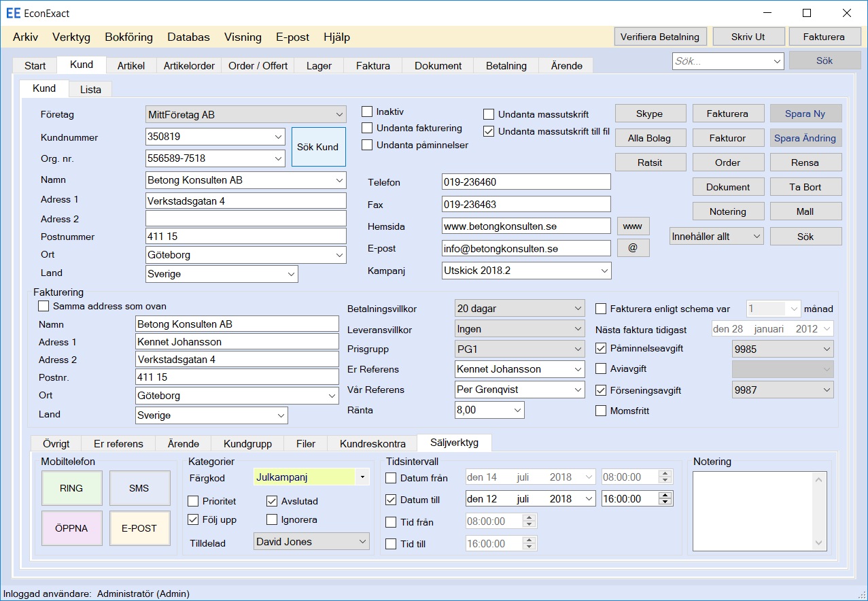The width and height of the screenshot is (868, 601).
Task: Enable the Aviavgift checkbox
Action: click(x=601, y=368)
